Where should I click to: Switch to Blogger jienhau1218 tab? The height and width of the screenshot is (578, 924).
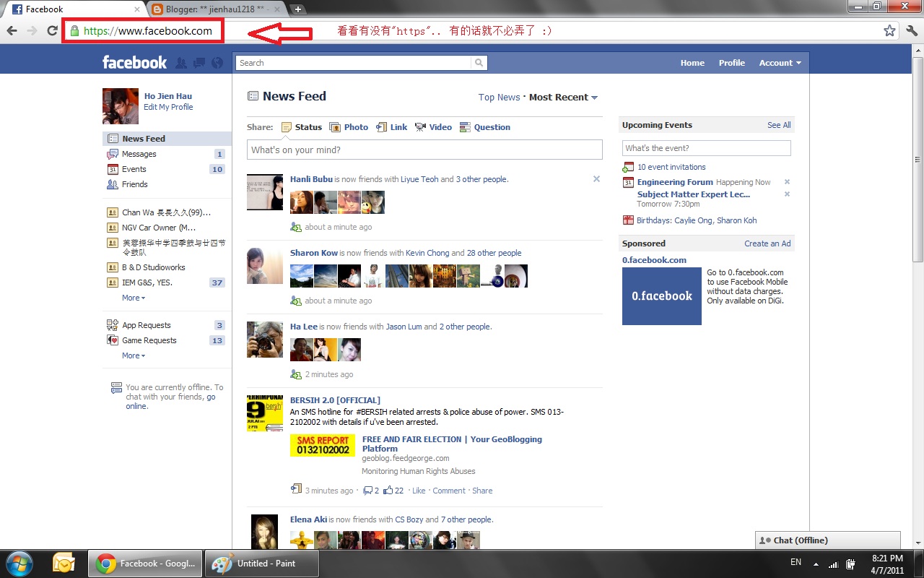[219, 9]
